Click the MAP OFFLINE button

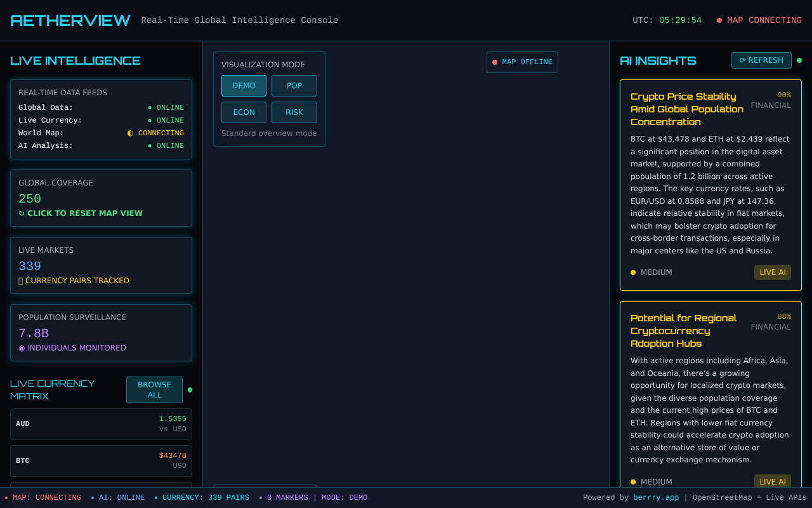[522, 62]
